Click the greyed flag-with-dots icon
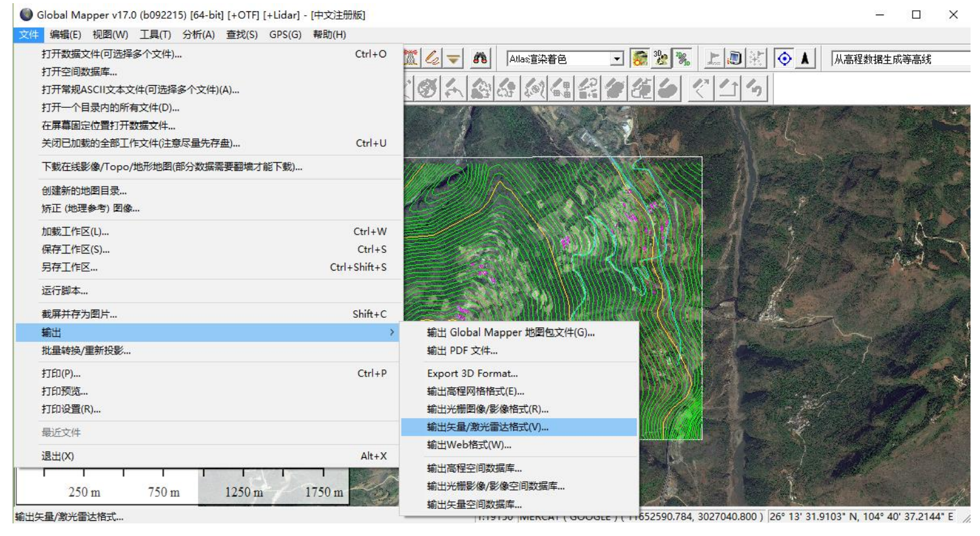Viewport: 980px width, 536px height. click(756, 59)
